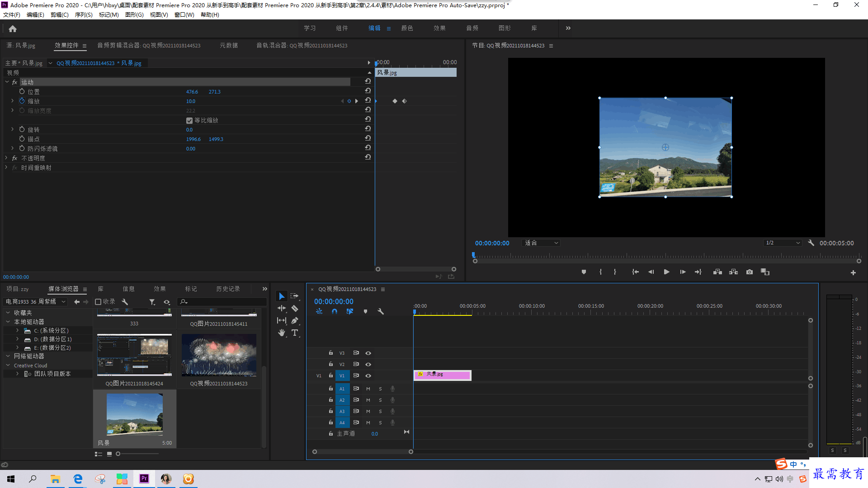Select the Pen tool
This screenshot has height=488, width=868.
[x=294, y=320]
